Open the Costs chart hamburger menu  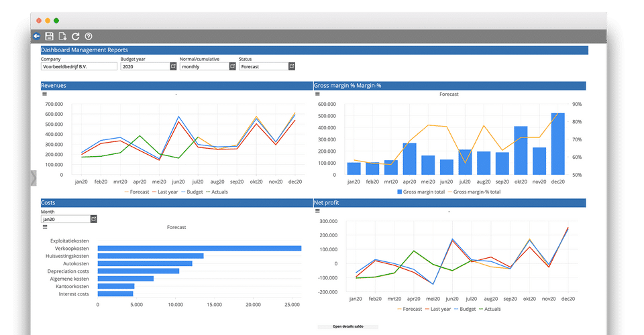(45, 226)
